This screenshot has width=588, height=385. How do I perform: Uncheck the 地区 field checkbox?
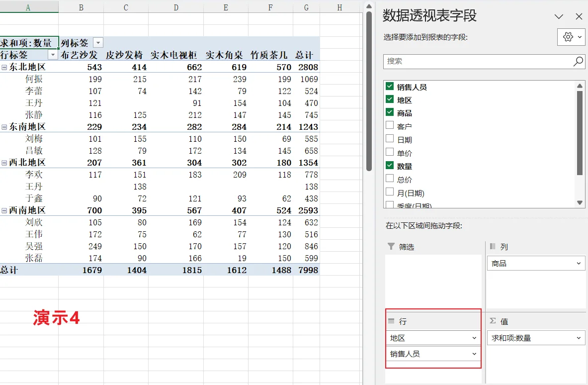tap(390, 99)
